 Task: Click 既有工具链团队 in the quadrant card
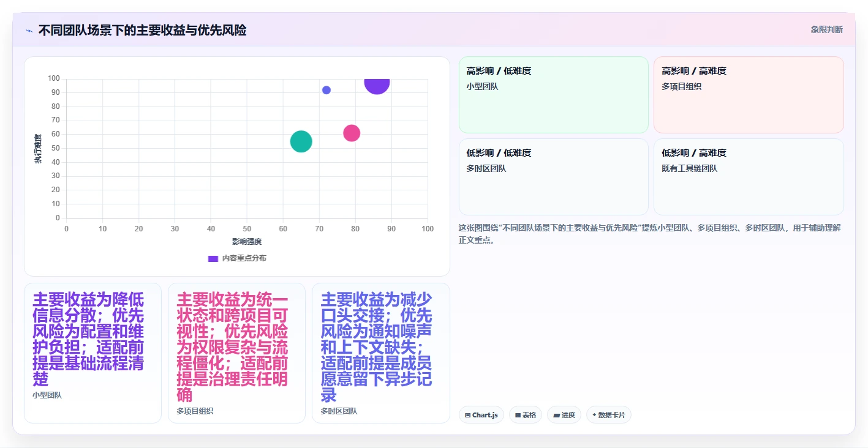pyautogui.click(x=690, y=169)
